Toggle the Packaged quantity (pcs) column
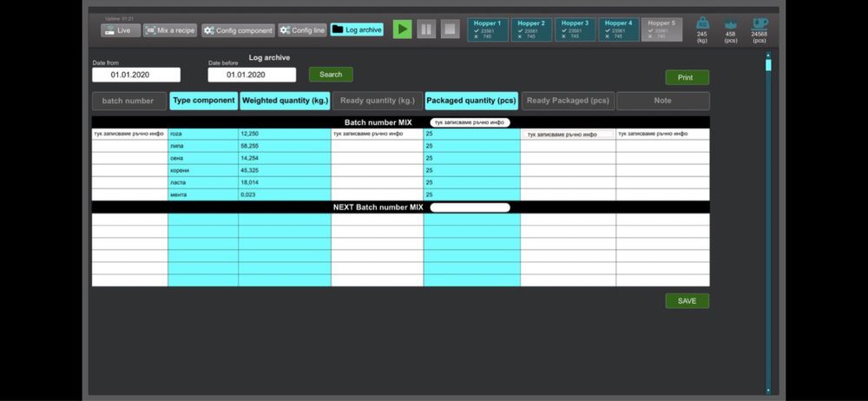868x401 pixels. 471,101
